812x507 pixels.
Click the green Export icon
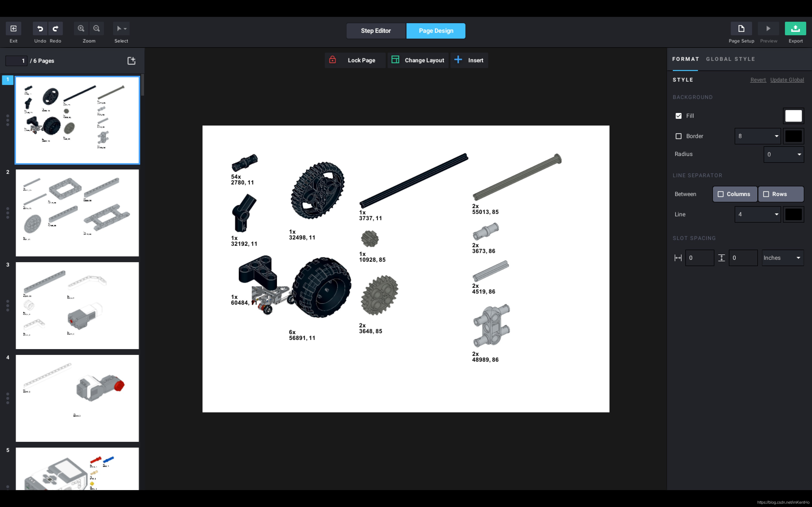pyautogui.click(x=795, y=29)
